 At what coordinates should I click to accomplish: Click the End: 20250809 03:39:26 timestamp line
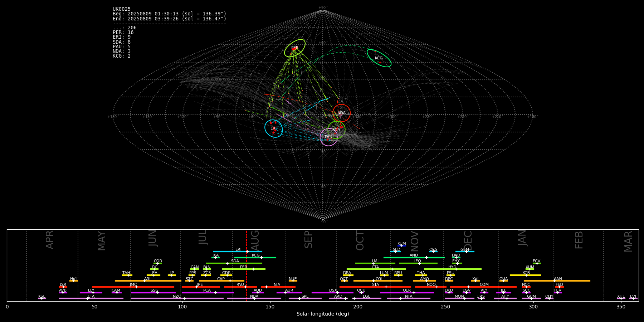[x=170, y=19]
